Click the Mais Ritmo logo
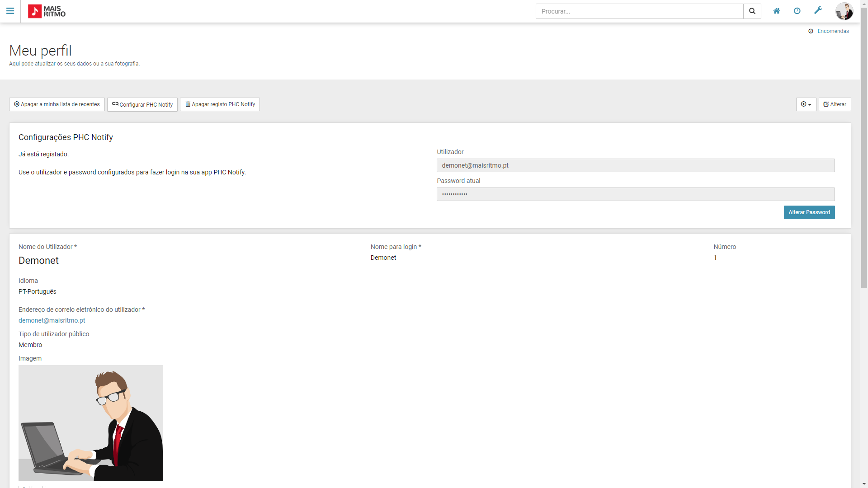 (x=47, y=11)
